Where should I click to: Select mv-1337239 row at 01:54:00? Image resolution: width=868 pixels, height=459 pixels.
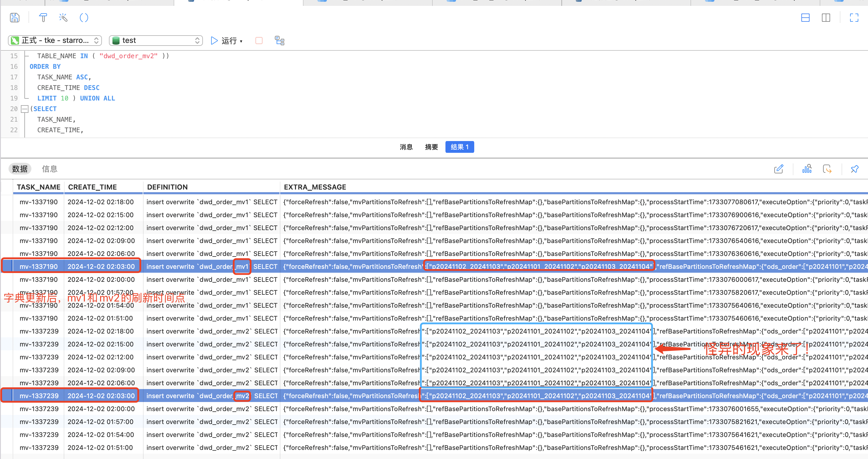tap(434, 435)
